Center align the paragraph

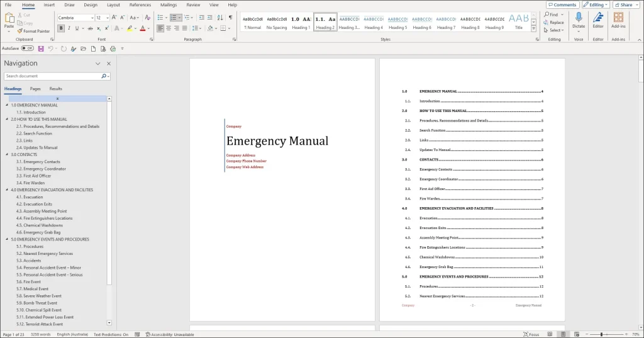(169, 28)
